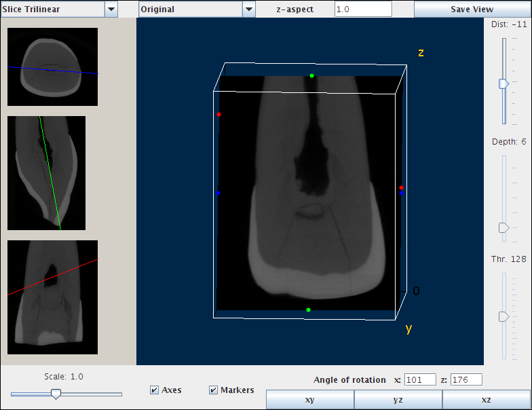The image size is (532, 410).
Task: Click the Scale slider handle
Action: tap(56, 394)
